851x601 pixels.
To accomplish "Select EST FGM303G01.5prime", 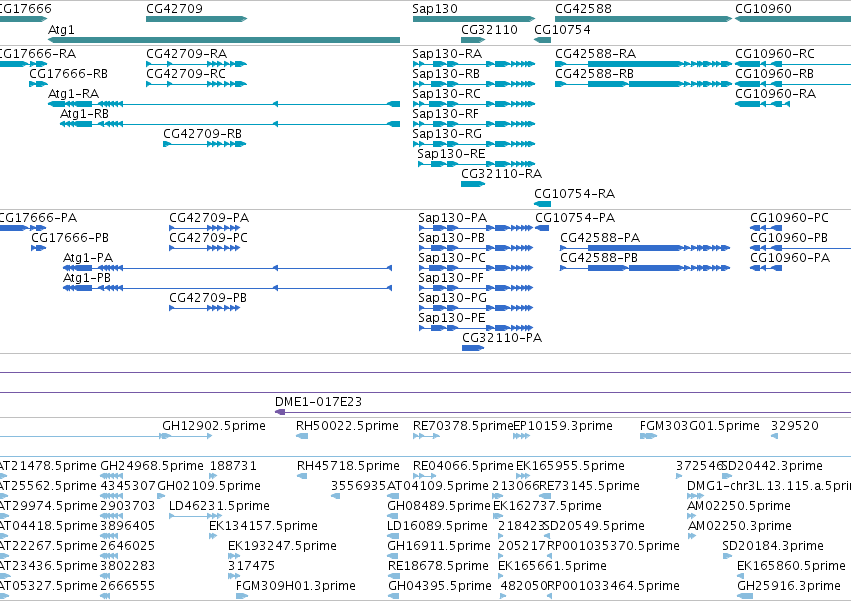I will click(648, 436).
